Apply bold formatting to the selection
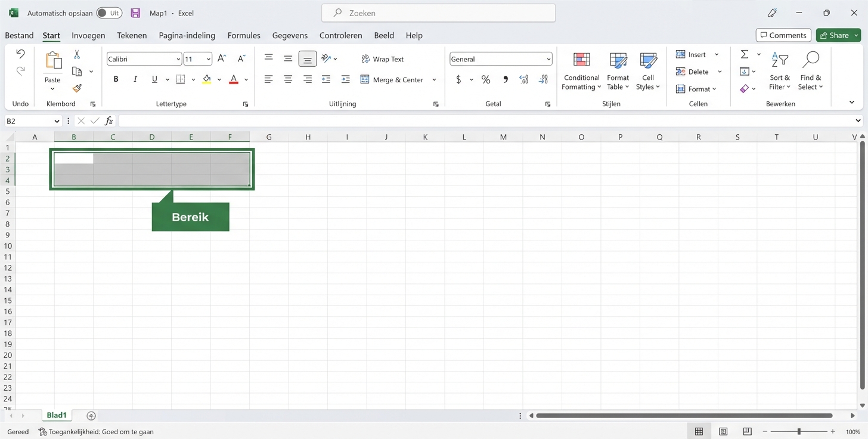 [116, 79]
